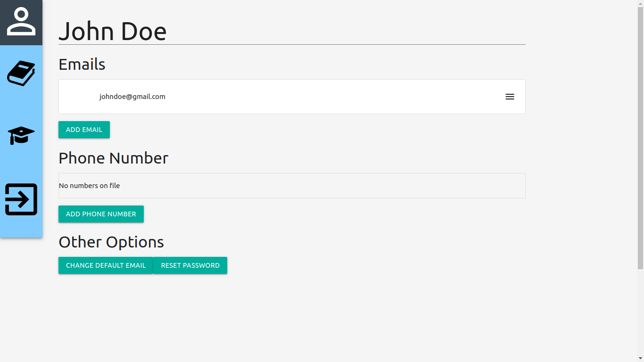Click the Phone Number section heading
Screen dimensions: 644x362
[113, 158]
